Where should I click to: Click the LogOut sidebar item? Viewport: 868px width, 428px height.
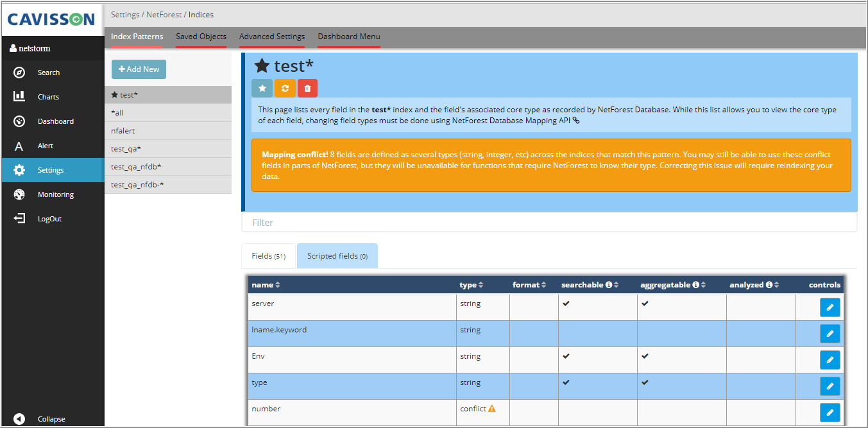tap(53, 219)
